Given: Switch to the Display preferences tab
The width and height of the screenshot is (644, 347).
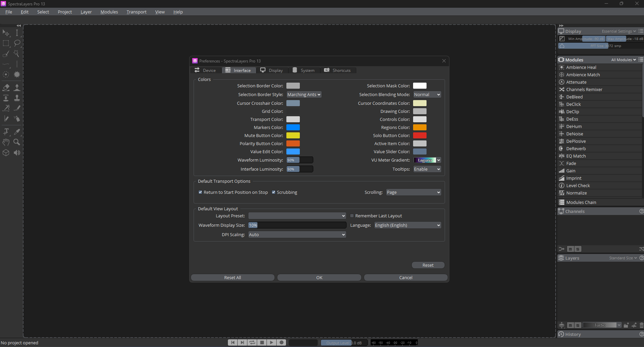Looking at the screenshot, I should pyautogui.click(x=272, y=71).
